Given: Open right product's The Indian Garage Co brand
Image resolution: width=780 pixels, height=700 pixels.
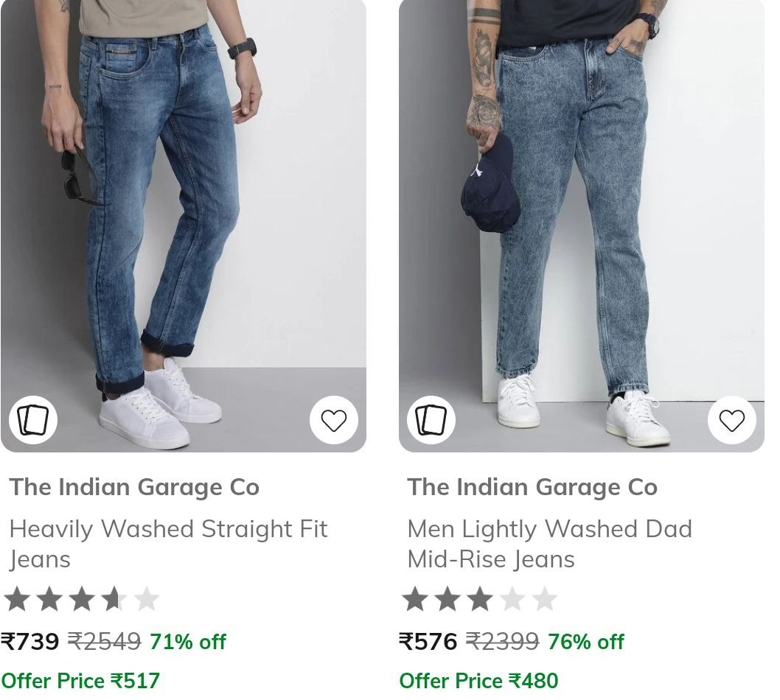Looking at the screenshot, I should pyautogui.click(x=532, y=487).
